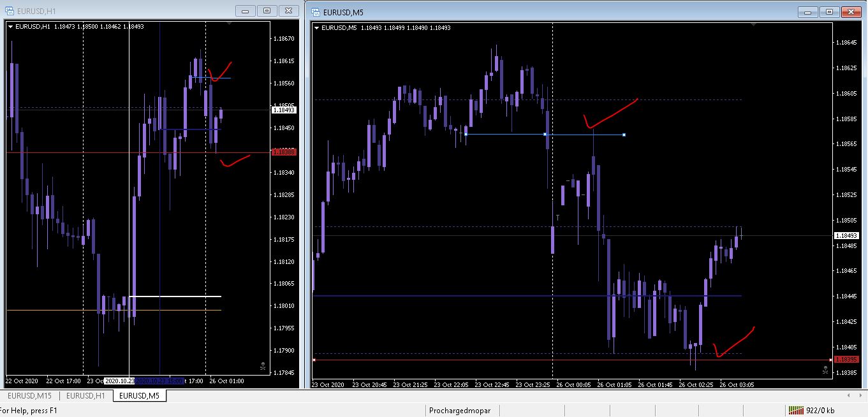Click the red 1.18395 price label in M5

pos(846,360)
